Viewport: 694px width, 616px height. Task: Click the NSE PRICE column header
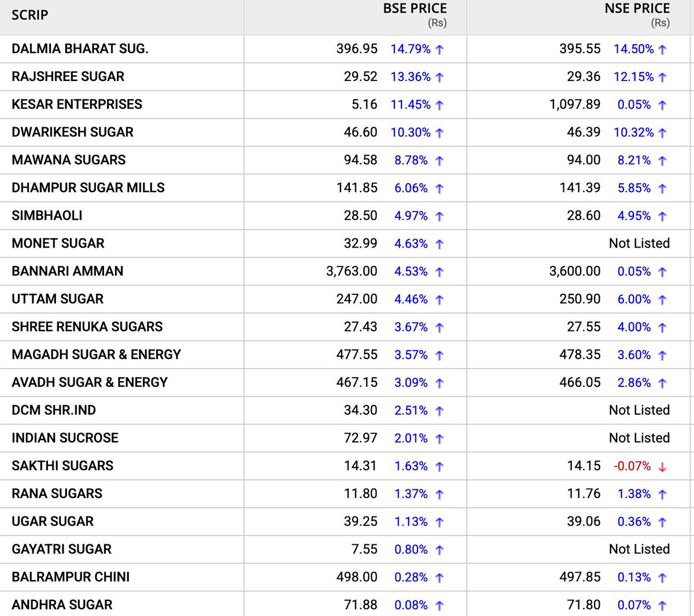637,9
